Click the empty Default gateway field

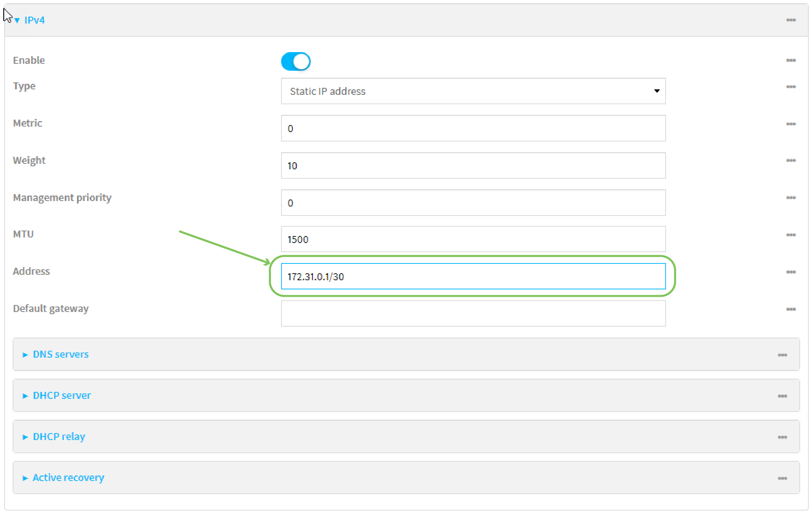[473, 313]
